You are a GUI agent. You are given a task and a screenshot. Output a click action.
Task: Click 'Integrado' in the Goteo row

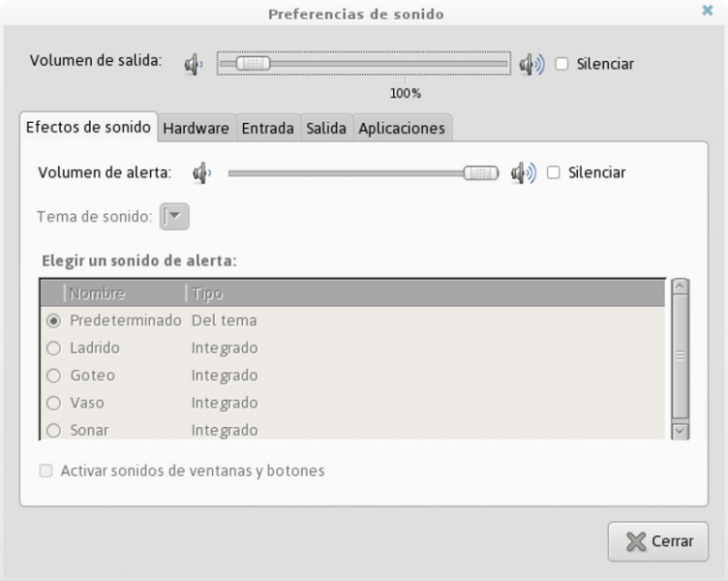[x=225, y=376]
